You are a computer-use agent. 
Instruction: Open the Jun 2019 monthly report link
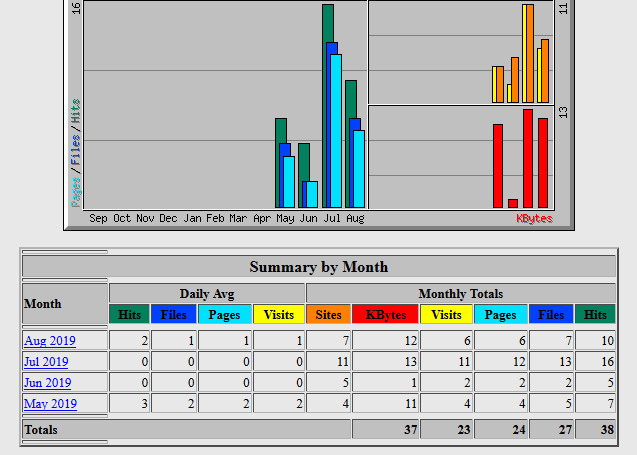[47, 383]
